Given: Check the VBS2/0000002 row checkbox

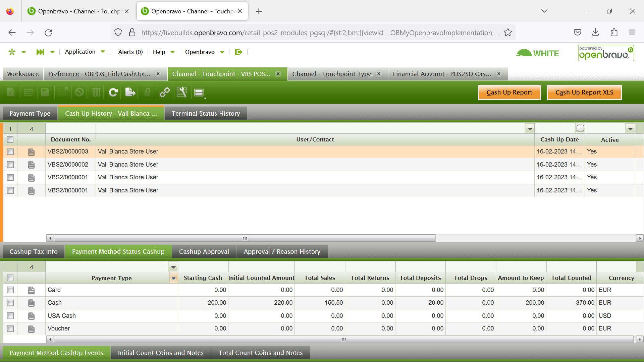Looking at the screenshot, I should [10, 165].
